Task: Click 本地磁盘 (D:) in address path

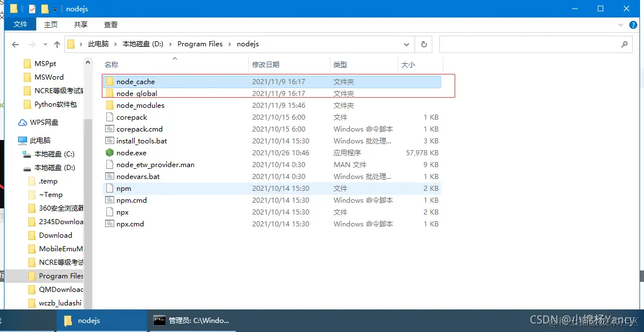Action: (x=143, y=44)
